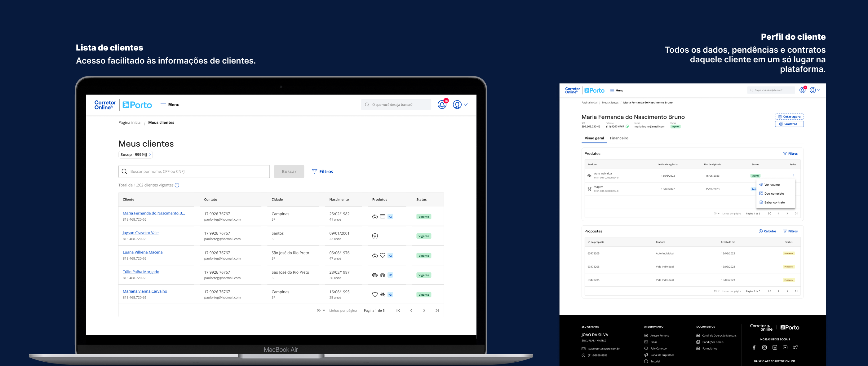Expand user account chevron in Meus clientes header
The image size is (868, 366).
466,105
